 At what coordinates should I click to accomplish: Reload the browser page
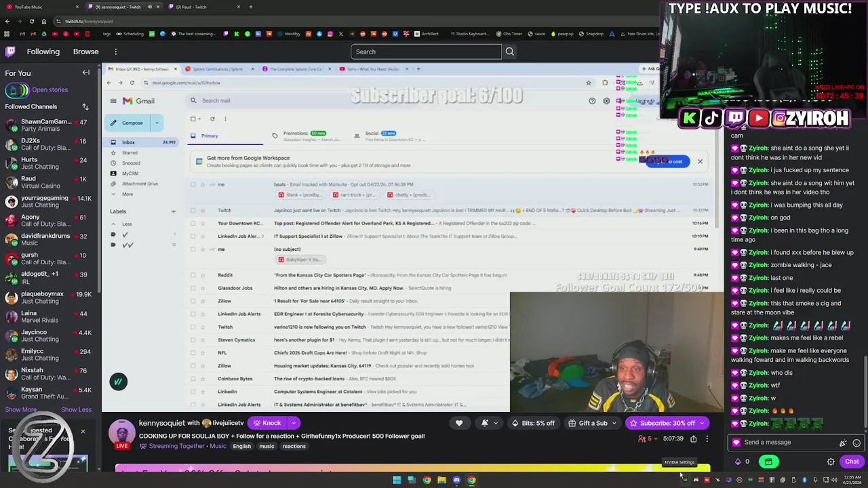click(x=31, y=21)
